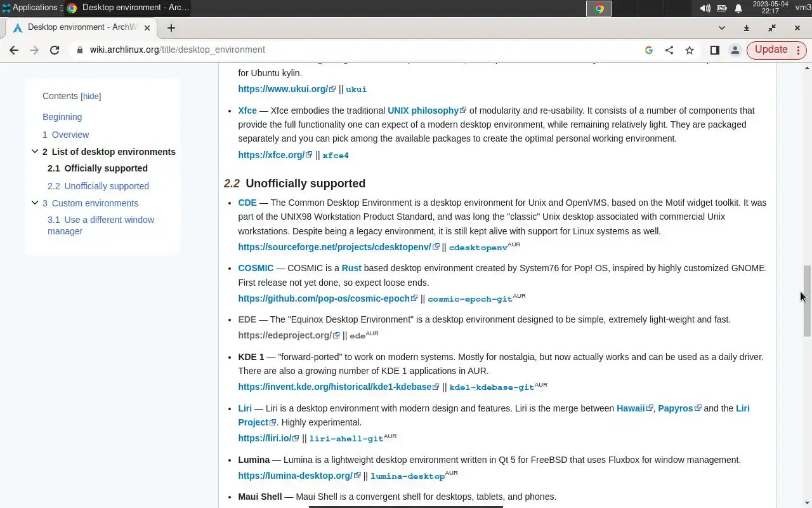This screenshot has height=508, width=812.
Task: Go to 1 Overview section
Action: click(65, 135)
